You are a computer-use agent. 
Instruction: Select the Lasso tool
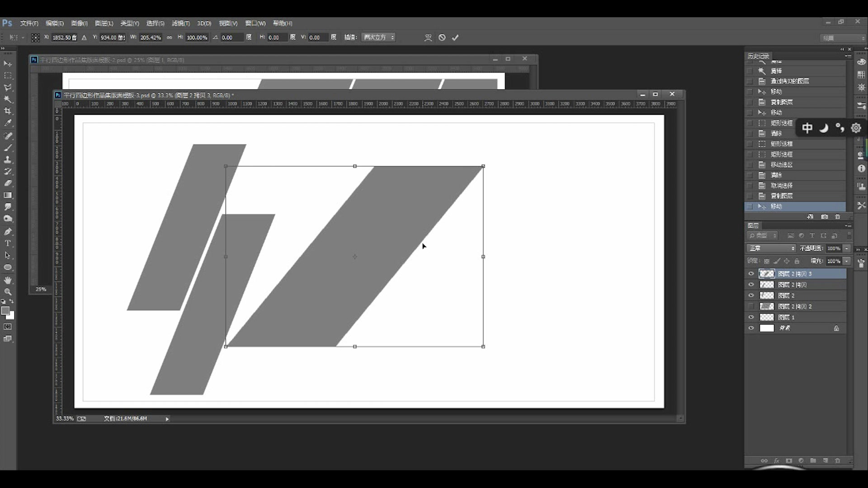pos(8,87)
